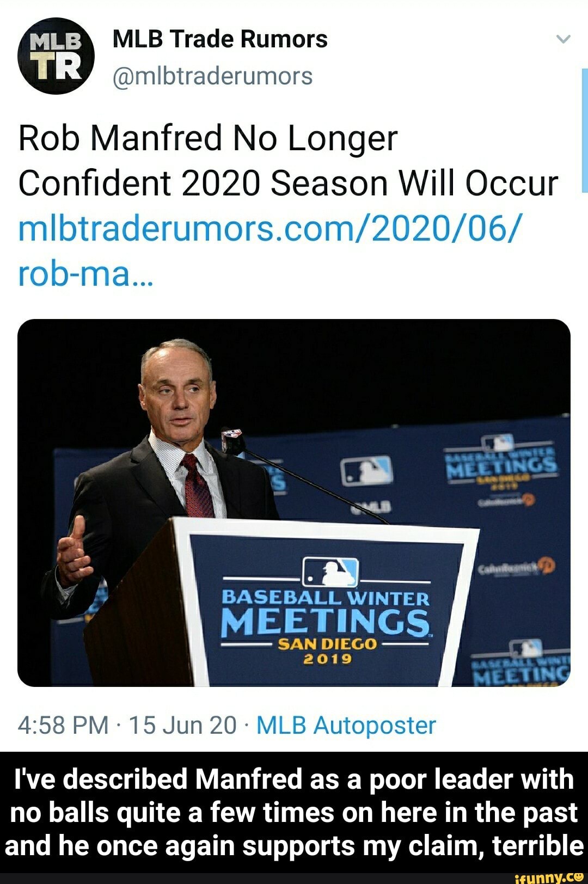Click the 15 Jun 20 date
The height and width of the screenshot is (884, 588).
[x=182, y=725]
